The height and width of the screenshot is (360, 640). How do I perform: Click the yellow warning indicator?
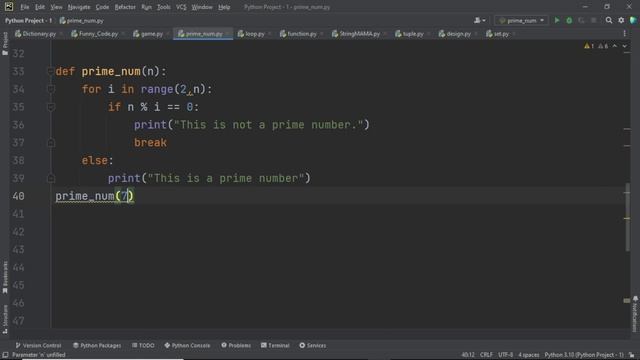click(x=589, y=46)
